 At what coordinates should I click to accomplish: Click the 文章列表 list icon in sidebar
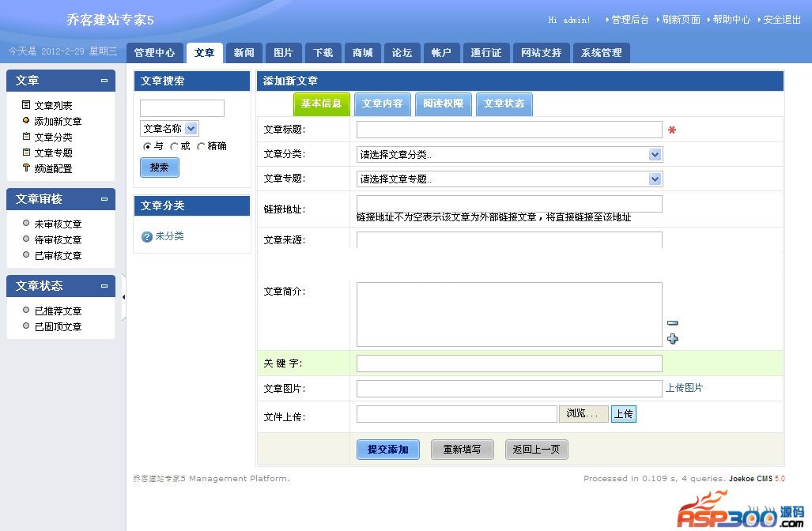point(26,105)
